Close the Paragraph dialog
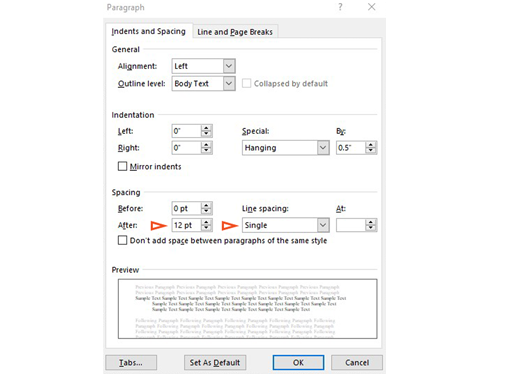Viewport: 513px width, 374px height. click(372, 7)
